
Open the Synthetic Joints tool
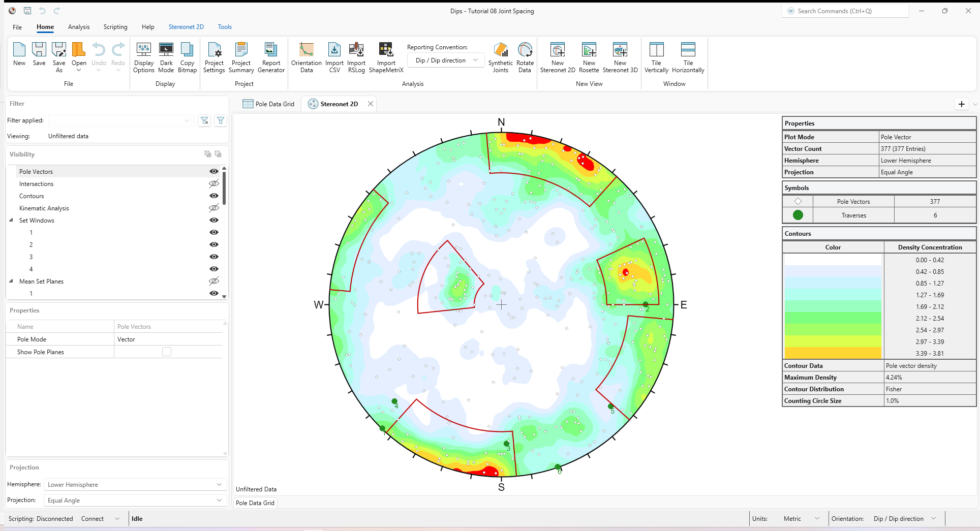(500, 57)
